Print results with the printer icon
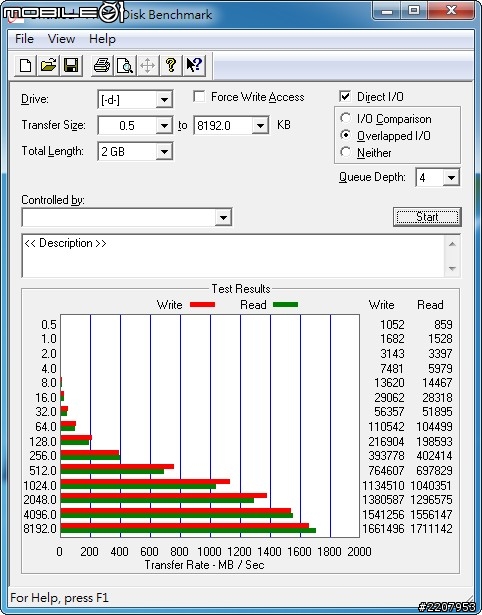The image size is (482, 615). tap(102, 65)
